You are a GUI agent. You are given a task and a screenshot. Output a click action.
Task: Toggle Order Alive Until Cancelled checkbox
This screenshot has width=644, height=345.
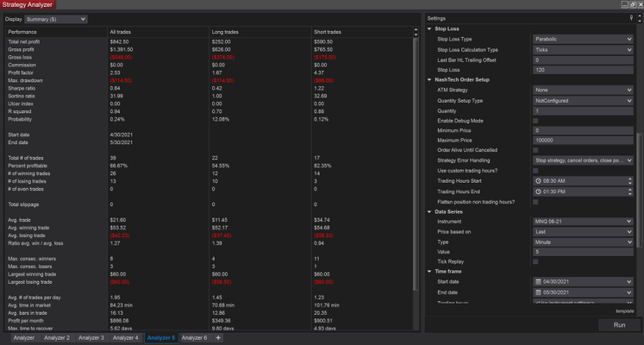(536, 150)
